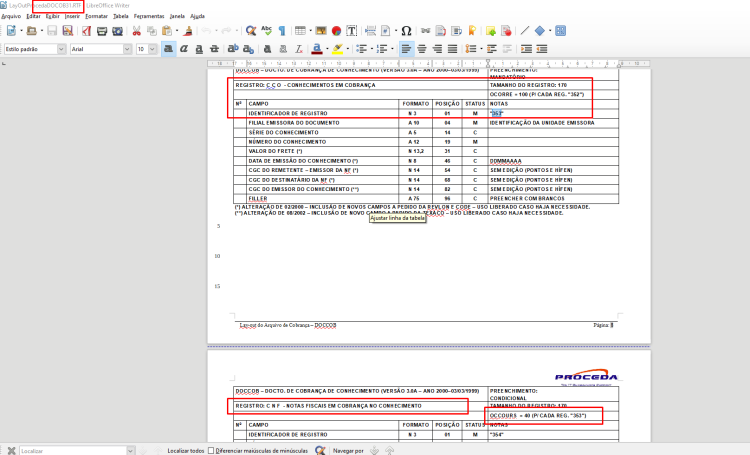The width and height of the screenshot is (750, 455).
Task: Cut selection with the scissors icon
Action: click(x=136, y=31)
